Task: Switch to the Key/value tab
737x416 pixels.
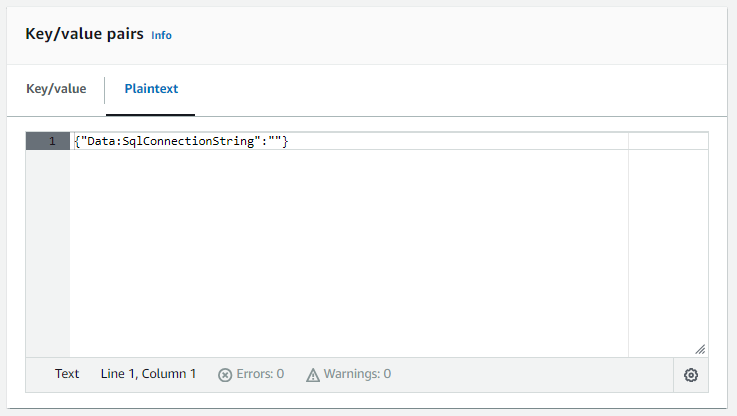Action: coord(56,89)
